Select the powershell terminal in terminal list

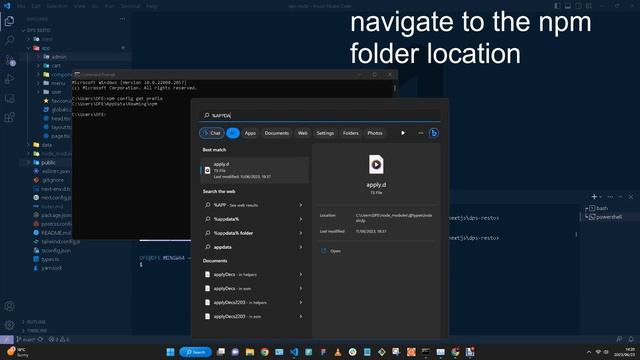609,217
